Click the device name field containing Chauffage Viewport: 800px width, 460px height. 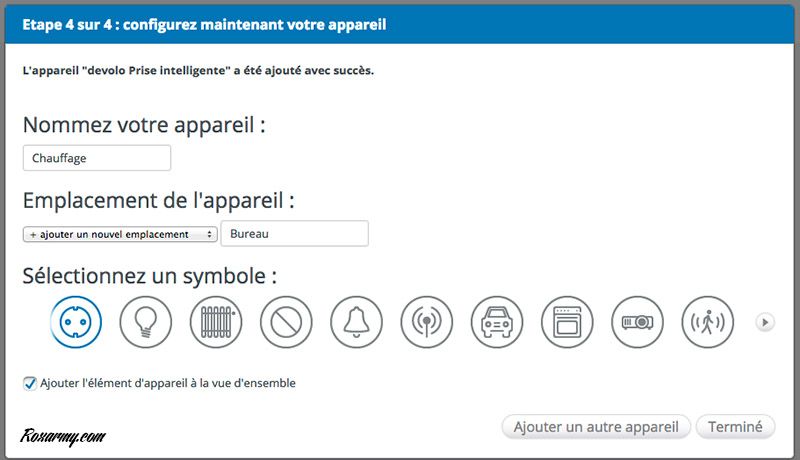pyautogui.click(x=96, y=158)
